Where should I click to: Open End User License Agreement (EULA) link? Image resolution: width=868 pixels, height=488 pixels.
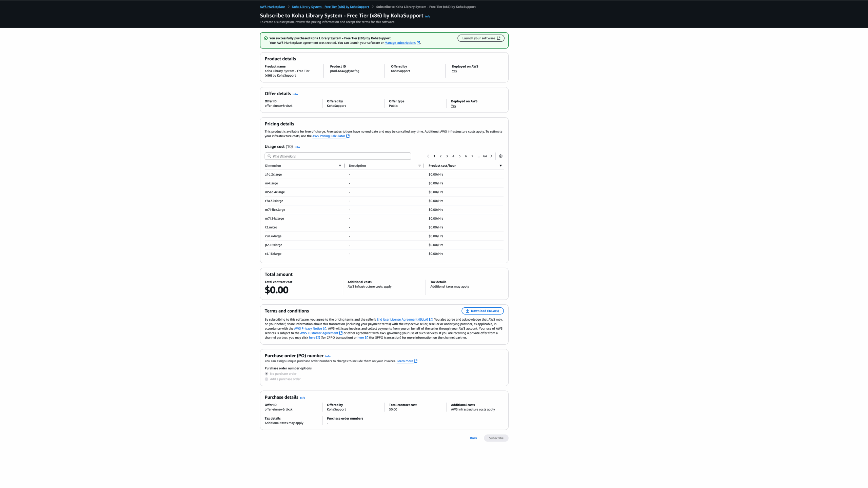404,320
